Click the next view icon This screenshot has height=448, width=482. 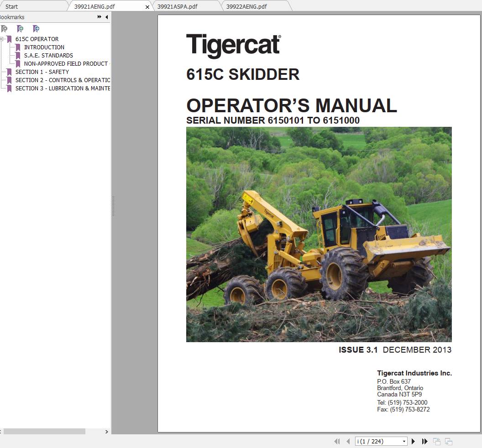tap(449, 441)
